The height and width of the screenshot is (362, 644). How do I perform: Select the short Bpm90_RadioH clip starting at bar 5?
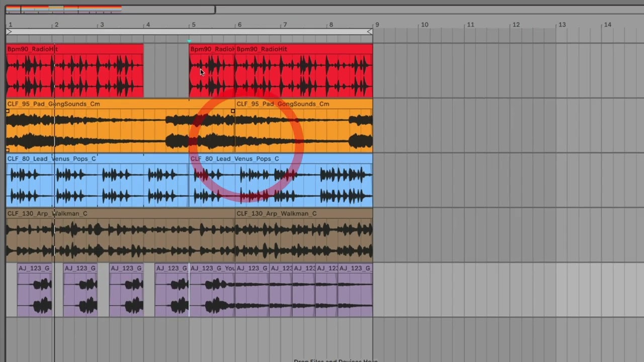click(x=212, y=71)
